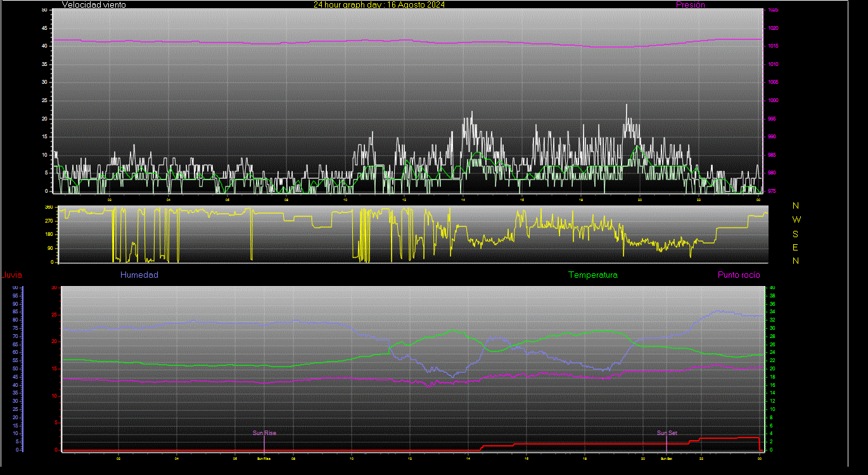
Task: Click '04' hour label under temperature graph
Action: point(177,458)
